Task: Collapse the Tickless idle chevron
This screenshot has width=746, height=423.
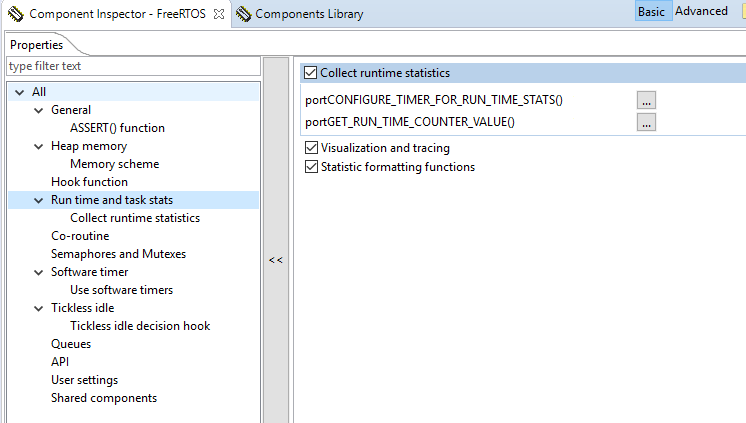Action: 39,308
